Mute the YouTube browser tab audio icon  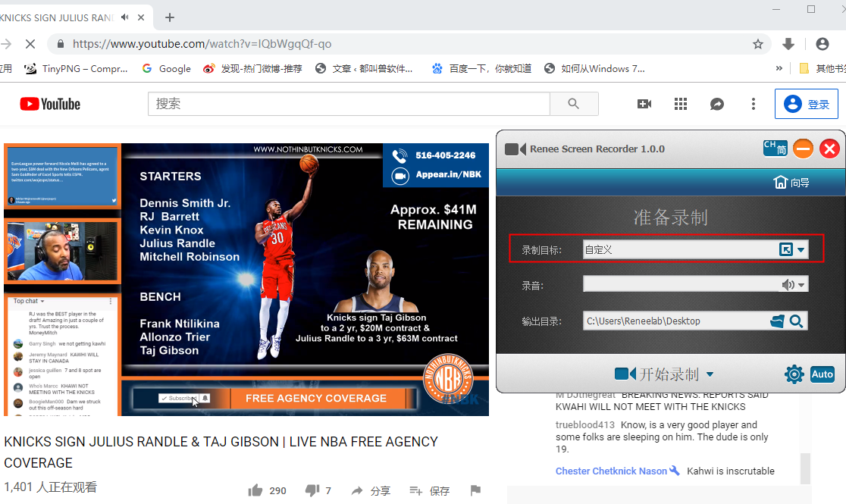[x=124, y=17]
